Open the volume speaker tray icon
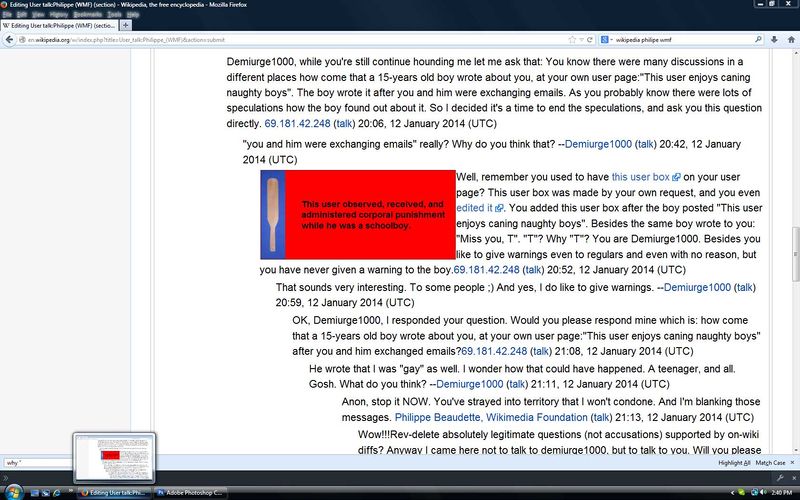Screen dimensions: 800x500 click(x=763, y=493)
